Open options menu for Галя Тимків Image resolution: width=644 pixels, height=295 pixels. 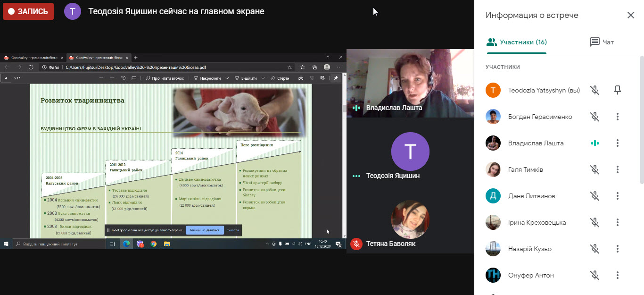point(618,169)
